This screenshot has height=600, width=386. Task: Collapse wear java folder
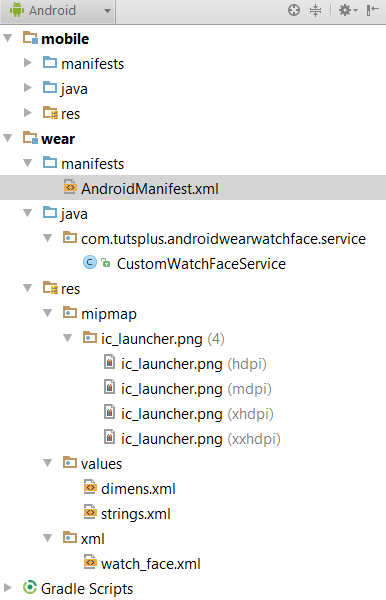[x=28, y=213]
